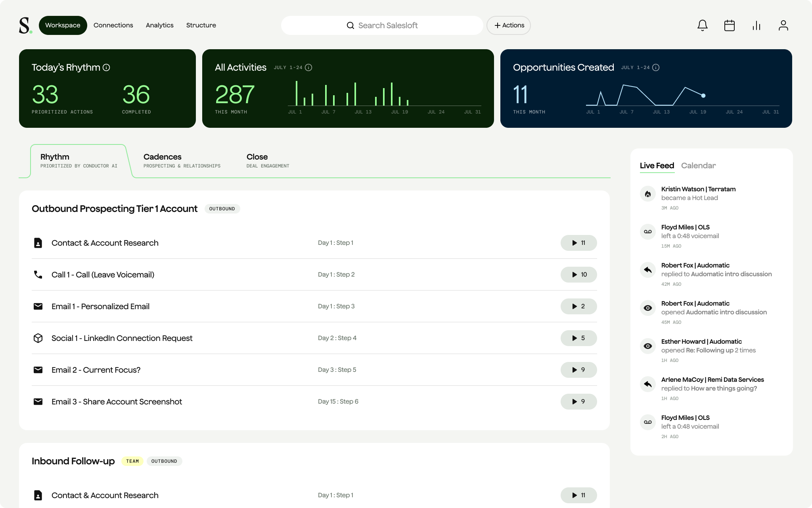Screen dimensions: 812x508
Task: Play 10 actions for Call 1 voicemail
Action: [x=579, y=275]
